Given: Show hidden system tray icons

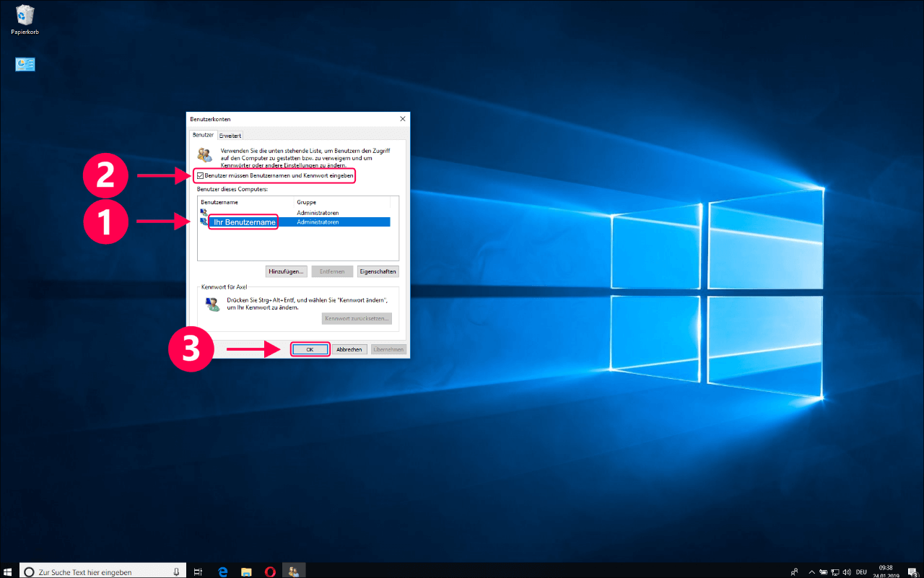Looking at the screenshot, I should pyautogui.click(x=811, y=572).
